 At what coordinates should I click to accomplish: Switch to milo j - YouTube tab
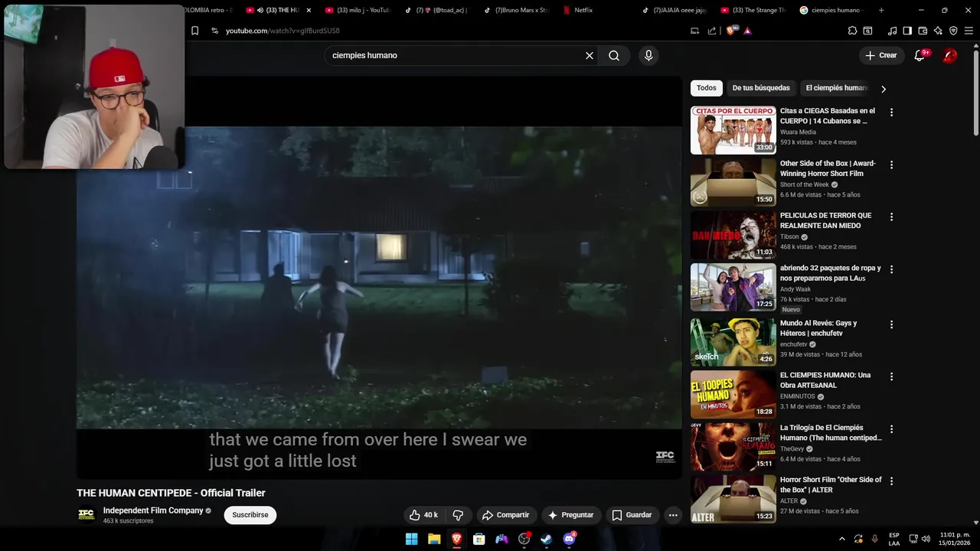358,10
